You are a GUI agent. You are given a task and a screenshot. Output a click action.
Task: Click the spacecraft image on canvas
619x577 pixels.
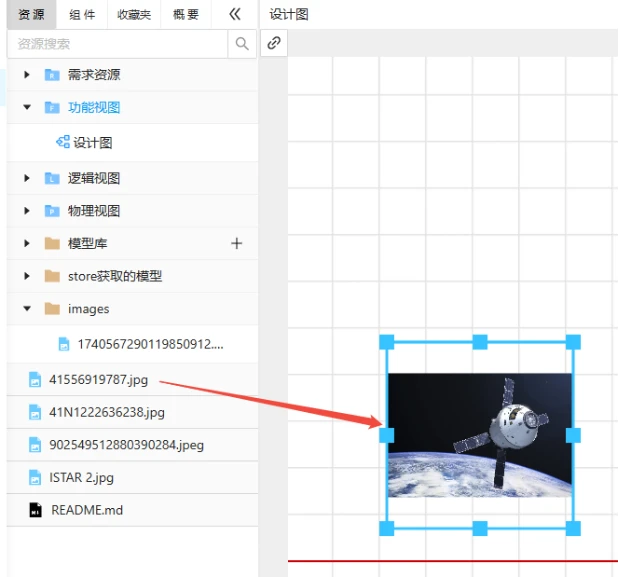click(x=480, y=435)
